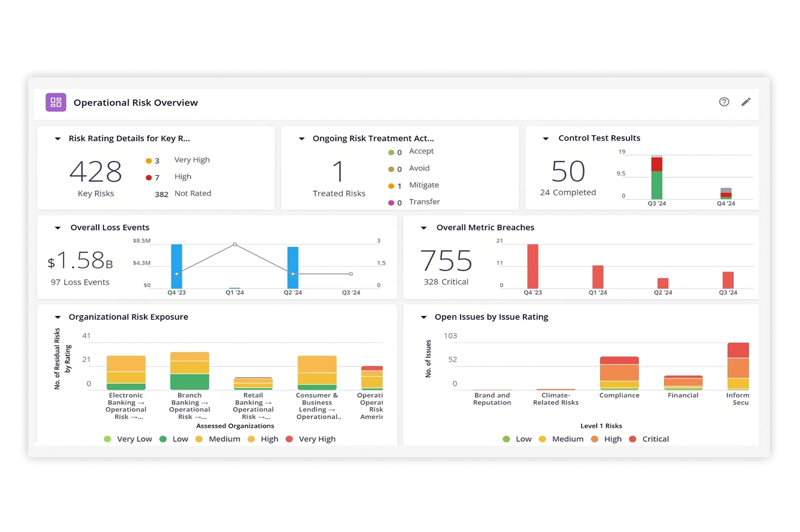Collapse the Overall Loss Events panel arrow
800x532 pixels.
tap(58, 228)
